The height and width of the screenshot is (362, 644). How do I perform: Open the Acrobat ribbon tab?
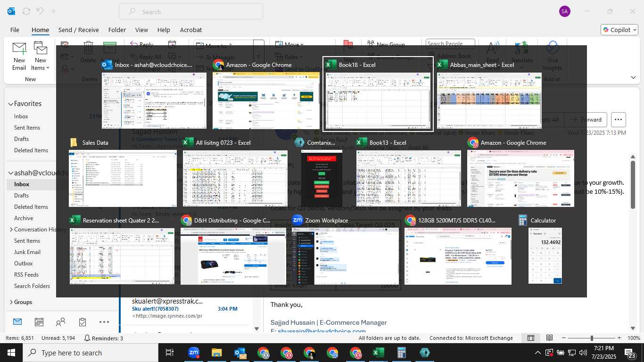[191, 30]
